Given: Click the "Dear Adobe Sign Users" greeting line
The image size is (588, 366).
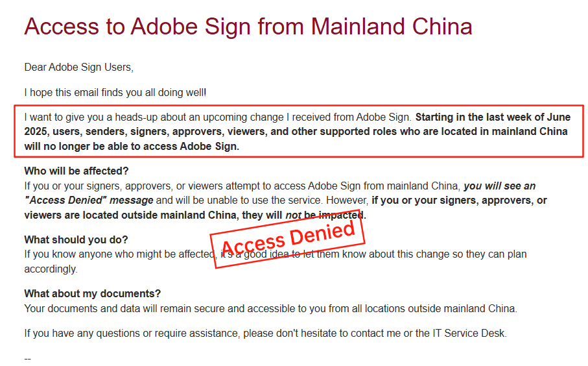Looking at the screenshot, I should (x=78, y=67).
